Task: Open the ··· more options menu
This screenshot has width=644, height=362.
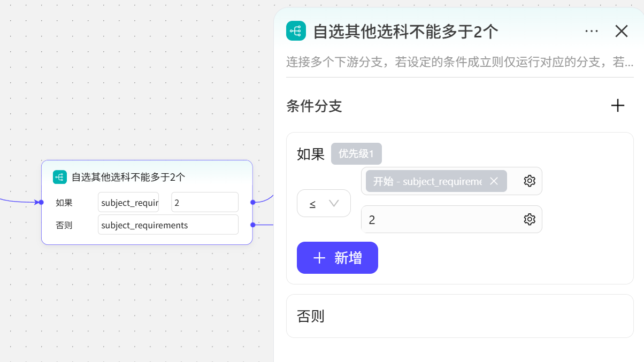Action: (592, 31)
